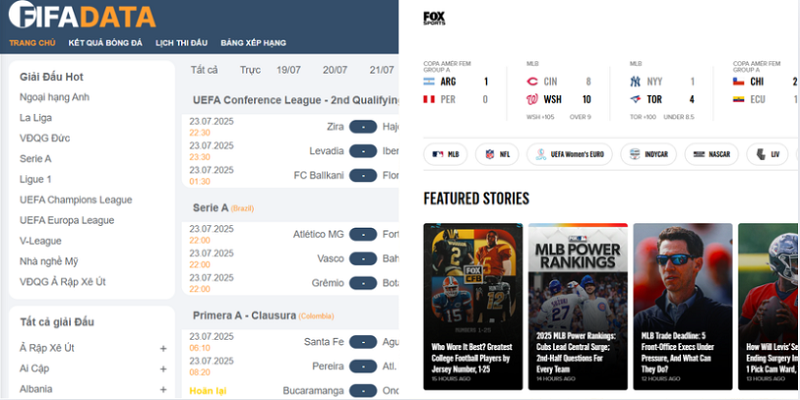The height and width of the screenshot is (400, 800).
Task: Click the Argentina flag icon
Action: click(429, 82)
